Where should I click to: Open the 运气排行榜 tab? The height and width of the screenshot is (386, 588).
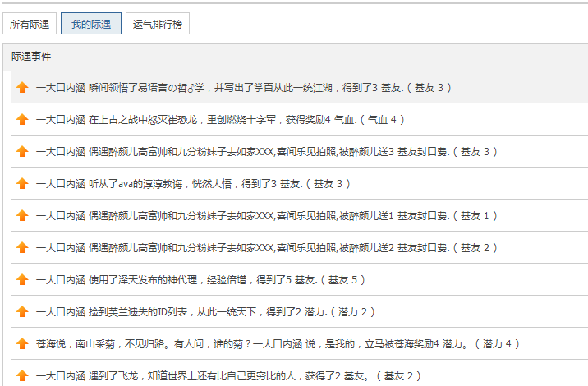pyautogui.click(x=158, y=24)
